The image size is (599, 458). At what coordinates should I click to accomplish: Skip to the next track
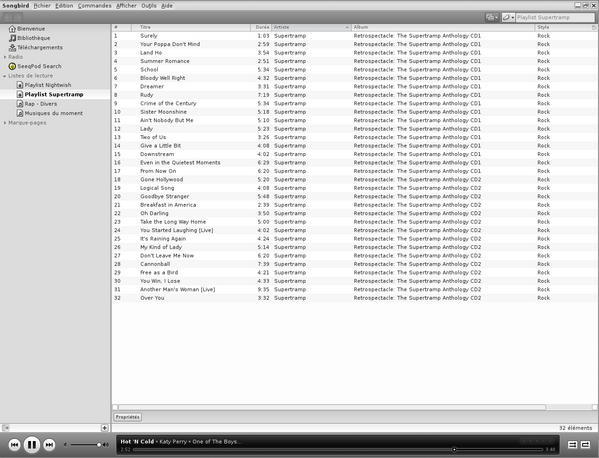pyautogui.click(x=49, y=444)
